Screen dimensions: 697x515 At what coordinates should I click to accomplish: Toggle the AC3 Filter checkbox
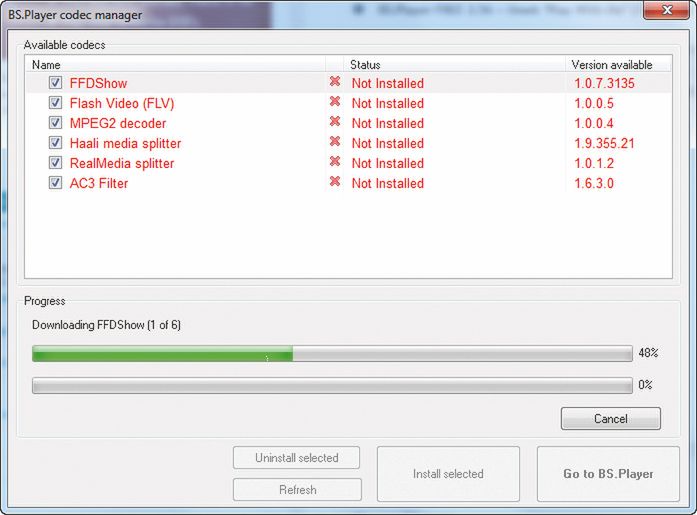tap(55, 183)
